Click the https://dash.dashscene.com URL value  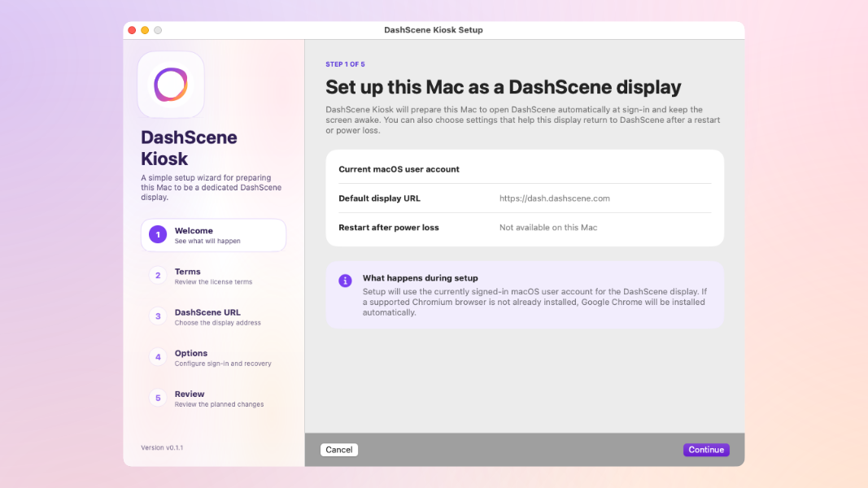pos(555,198)
